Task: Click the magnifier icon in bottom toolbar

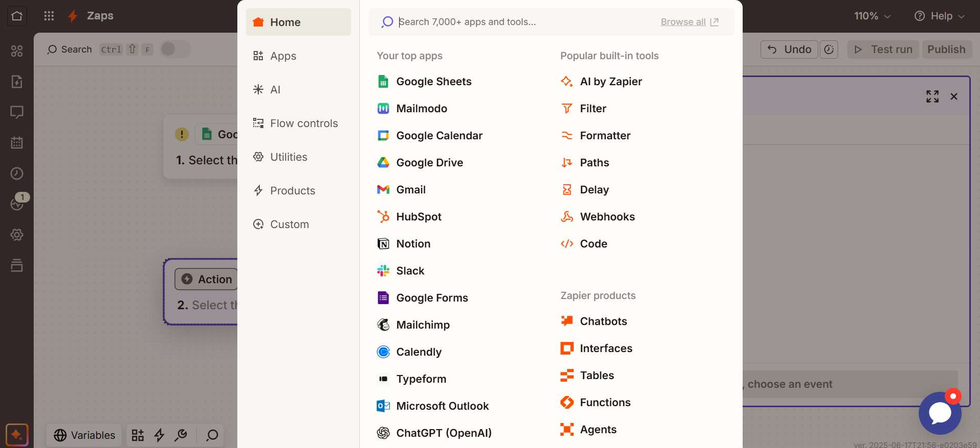Action: point(212,435)
